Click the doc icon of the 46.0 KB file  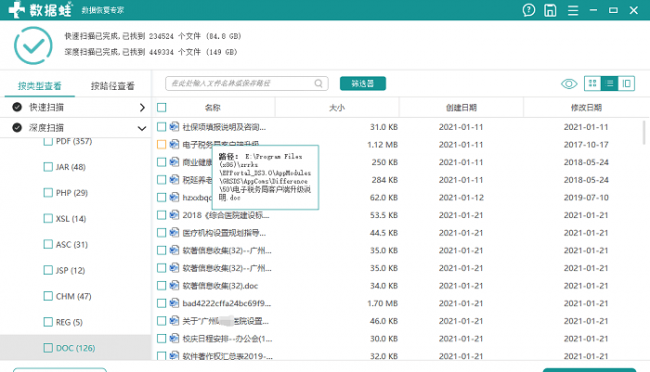(174, 321)
